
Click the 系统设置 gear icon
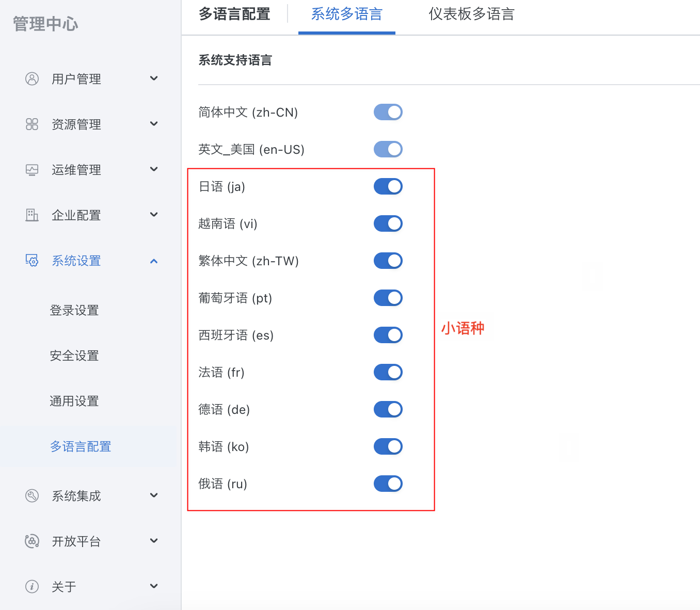click(x=32, y=261)
